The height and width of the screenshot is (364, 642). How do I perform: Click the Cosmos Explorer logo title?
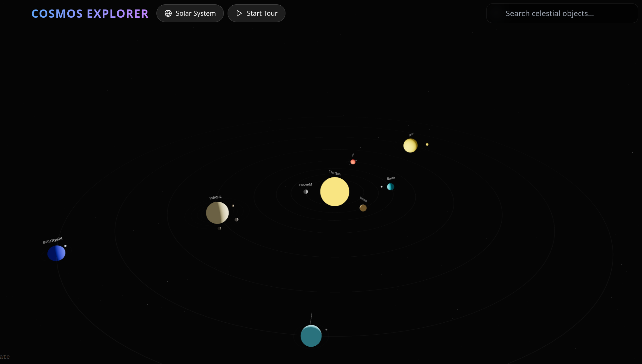tap(90, 13)
